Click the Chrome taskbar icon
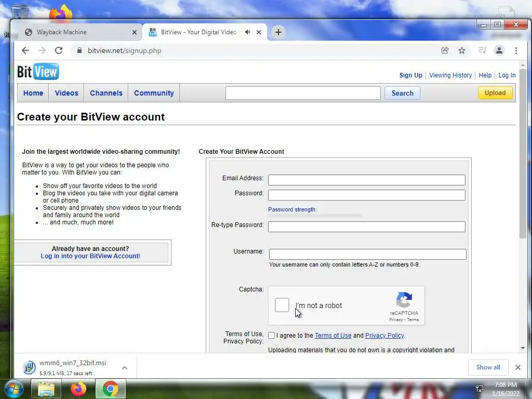 (x=111, y=389)
